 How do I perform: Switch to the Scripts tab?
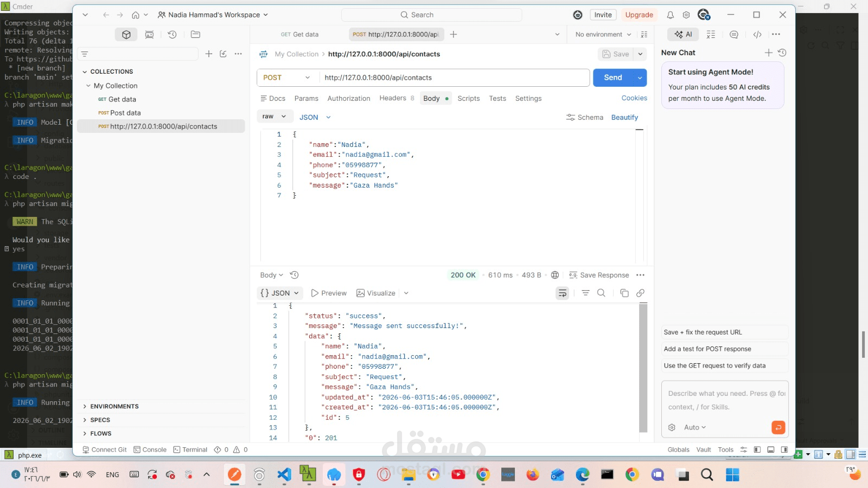(468, 98)
